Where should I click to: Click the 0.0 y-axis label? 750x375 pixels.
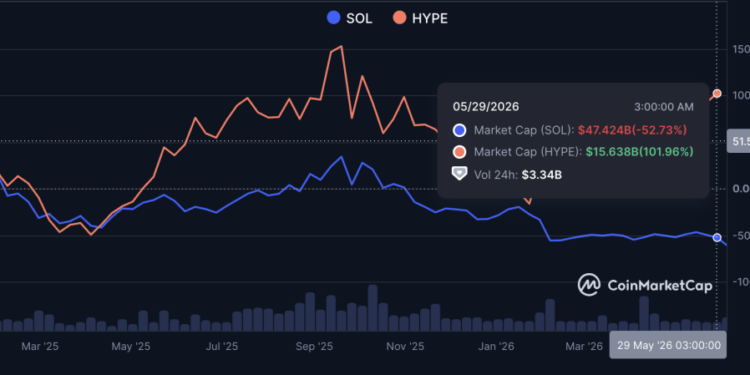(x=740, y=189)
